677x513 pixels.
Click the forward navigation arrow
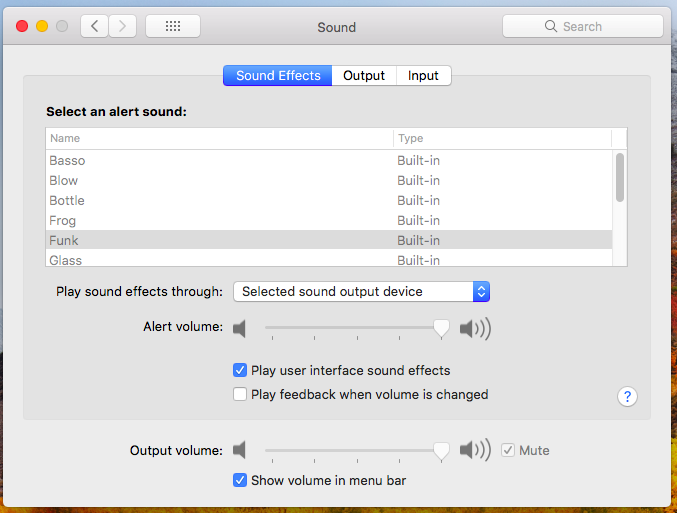coord(122,27)
